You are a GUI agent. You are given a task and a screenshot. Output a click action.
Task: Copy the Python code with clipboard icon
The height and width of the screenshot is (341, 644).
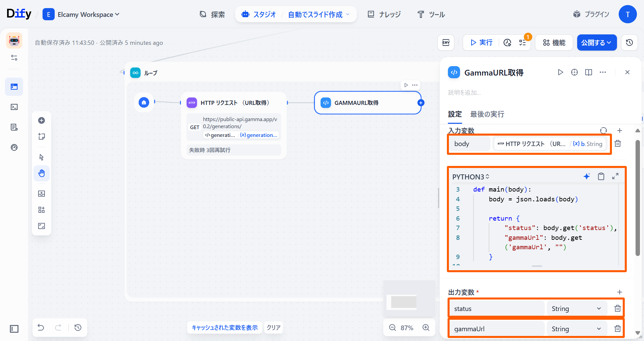[601, 176]
